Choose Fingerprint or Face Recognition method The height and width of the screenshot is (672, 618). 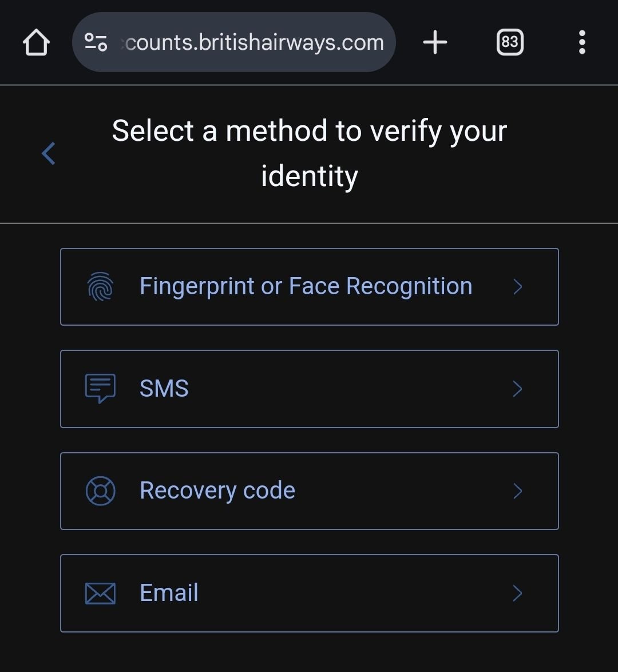(310, 287)
